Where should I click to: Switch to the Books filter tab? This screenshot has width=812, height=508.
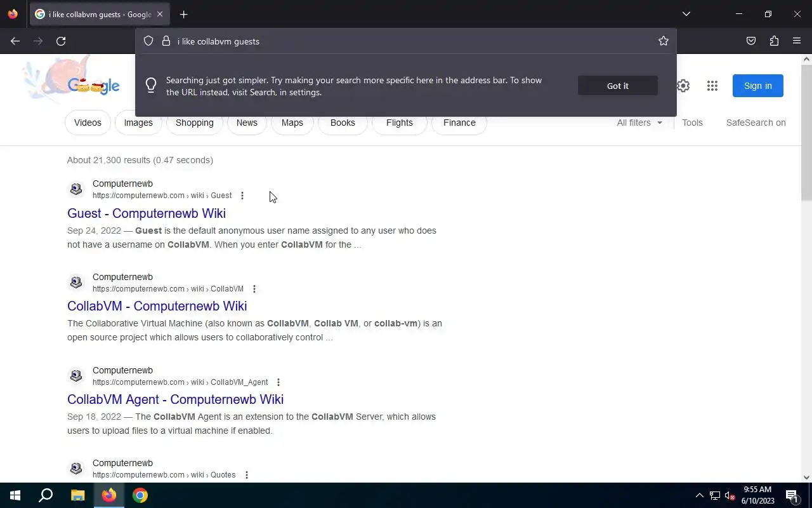point(343,123)
